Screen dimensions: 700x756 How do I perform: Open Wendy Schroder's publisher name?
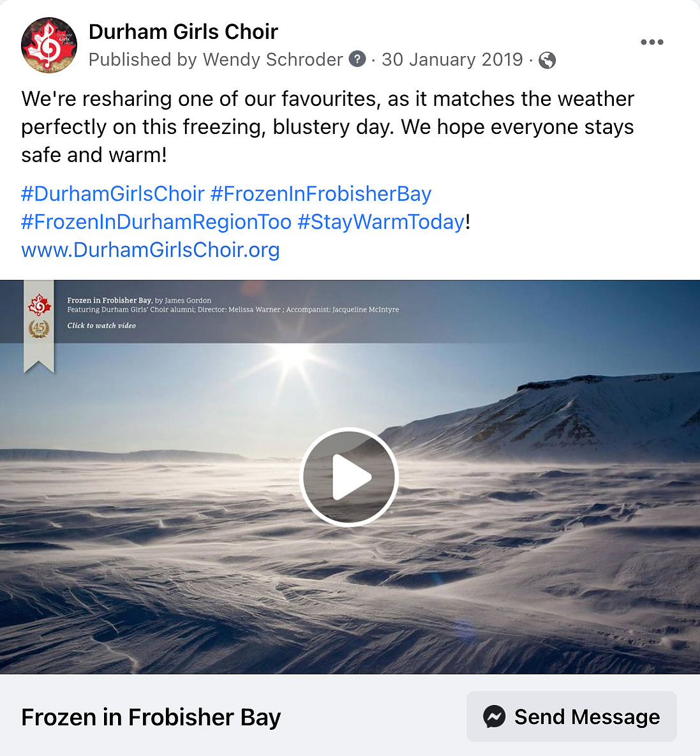point(273,59)
